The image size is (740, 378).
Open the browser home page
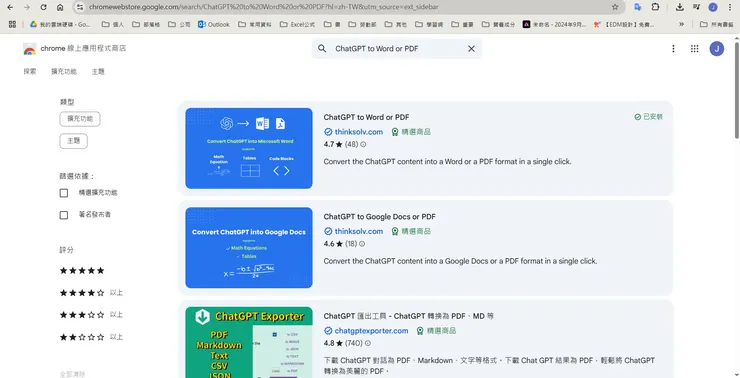pyautogui.click(x=60, y=7)
